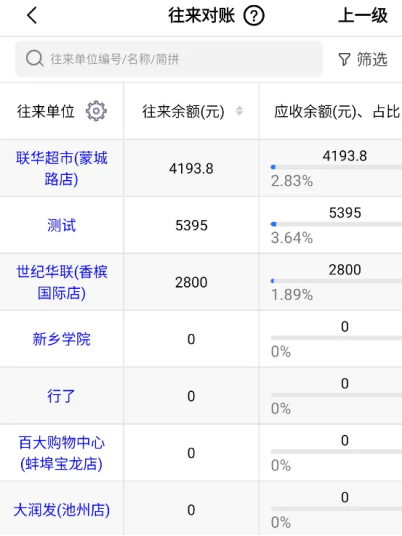Viewport: 402px width, 536px height.
Task: Open 联华超市(蒙城路店) details
Action: pos(62,168)
